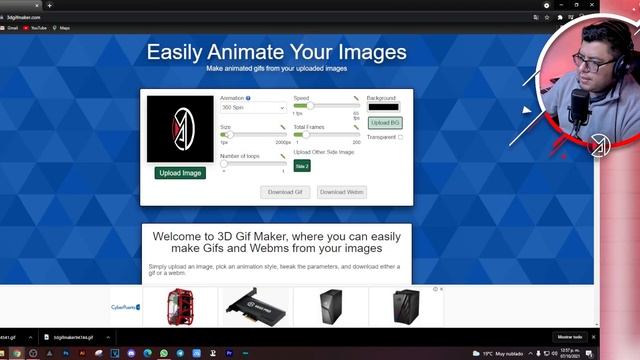Click the taskbar clock and date

pyautogui.click(x=570, y=353)
